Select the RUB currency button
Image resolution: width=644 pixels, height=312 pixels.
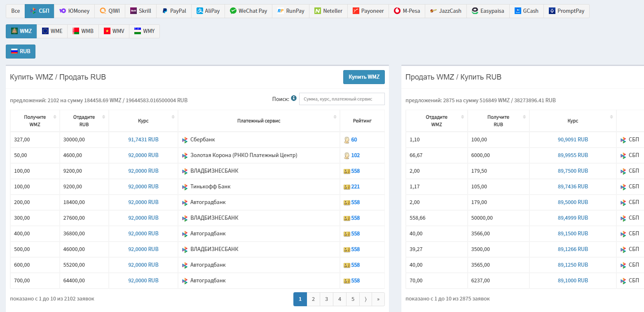click(21, 52)
